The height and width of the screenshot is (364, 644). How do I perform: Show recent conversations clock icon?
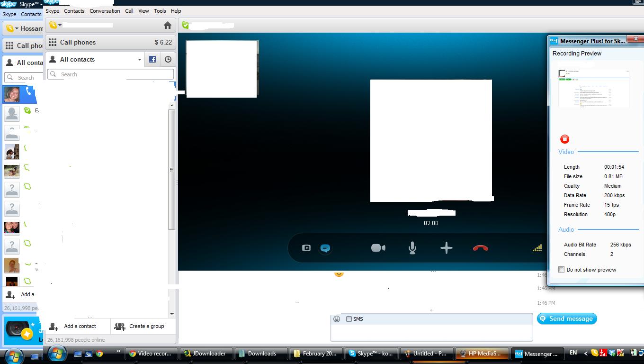coord(168,59)
